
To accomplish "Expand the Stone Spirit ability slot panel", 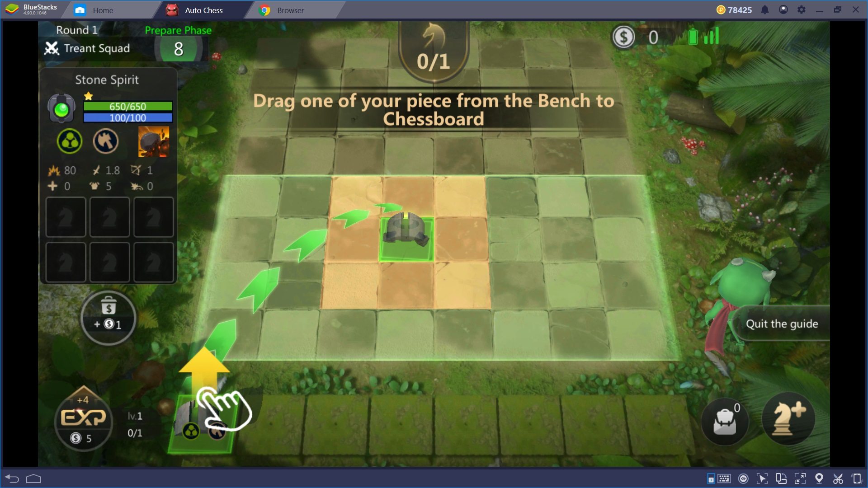I will tap(153, 142).
